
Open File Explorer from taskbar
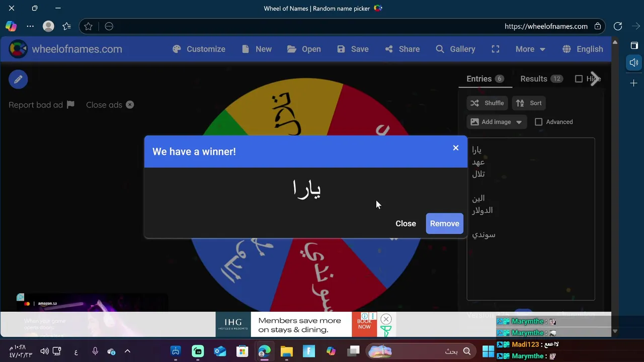287,351
